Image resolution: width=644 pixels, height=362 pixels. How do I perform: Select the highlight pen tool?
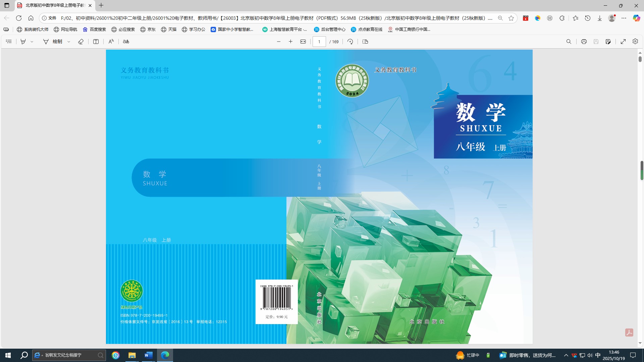[23, 42]
